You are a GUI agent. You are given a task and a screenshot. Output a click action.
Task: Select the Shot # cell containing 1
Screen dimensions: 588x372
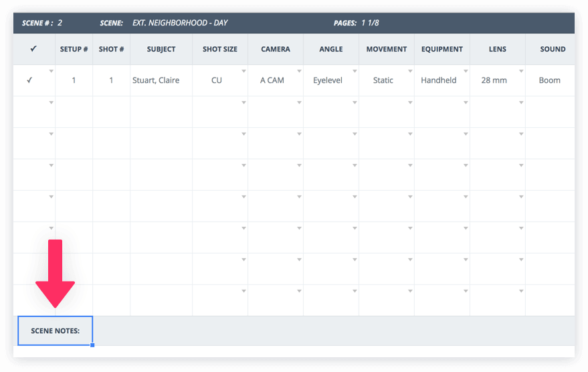click(x=111, y=80)
